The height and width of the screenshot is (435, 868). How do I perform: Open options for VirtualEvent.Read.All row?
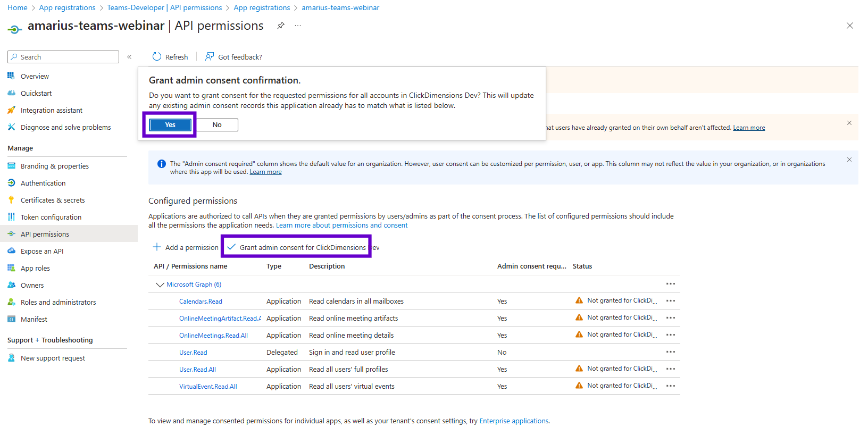click(x=671, y=386)
